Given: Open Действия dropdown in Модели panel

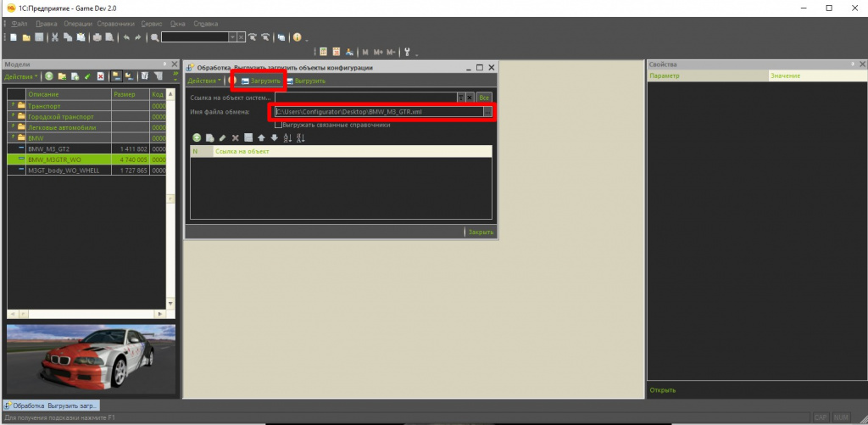Looking at the screenshot, I should pos(21,76).
